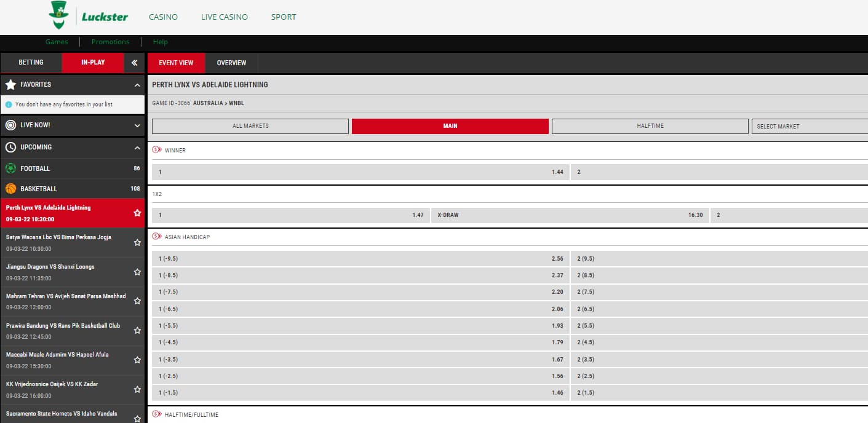The image size is (868, 423).
Task: Click the Upcoming clock icon
Action: (10, 148)
